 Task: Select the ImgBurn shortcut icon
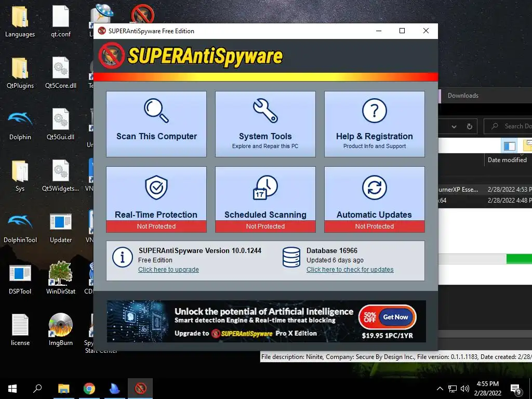point(61,330)
